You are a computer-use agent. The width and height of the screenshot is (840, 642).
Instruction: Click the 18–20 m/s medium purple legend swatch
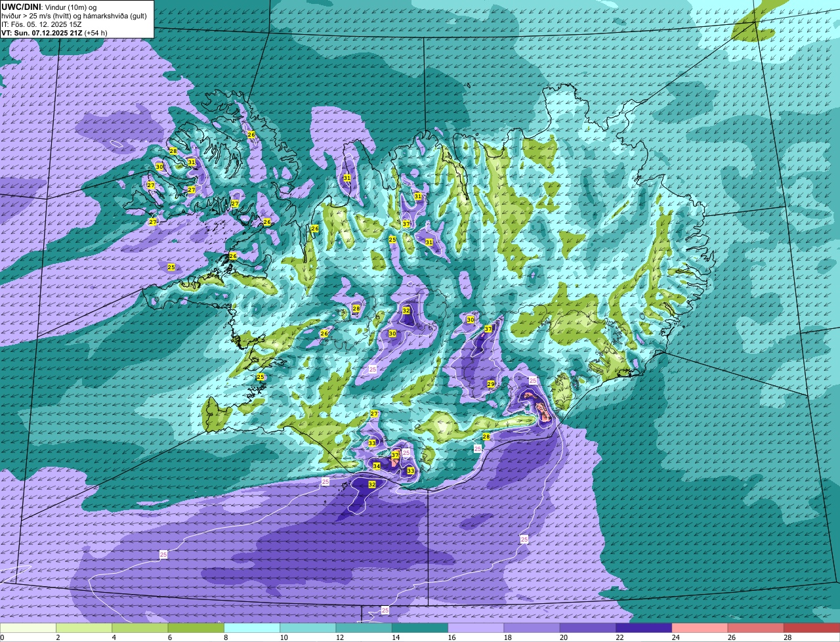(532, 628)
